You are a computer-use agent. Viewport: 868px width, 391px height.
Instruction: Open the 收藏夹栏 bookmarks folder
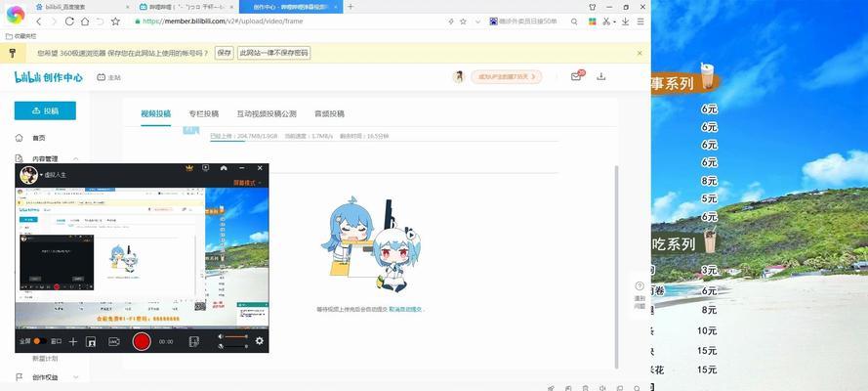(21, 36)
